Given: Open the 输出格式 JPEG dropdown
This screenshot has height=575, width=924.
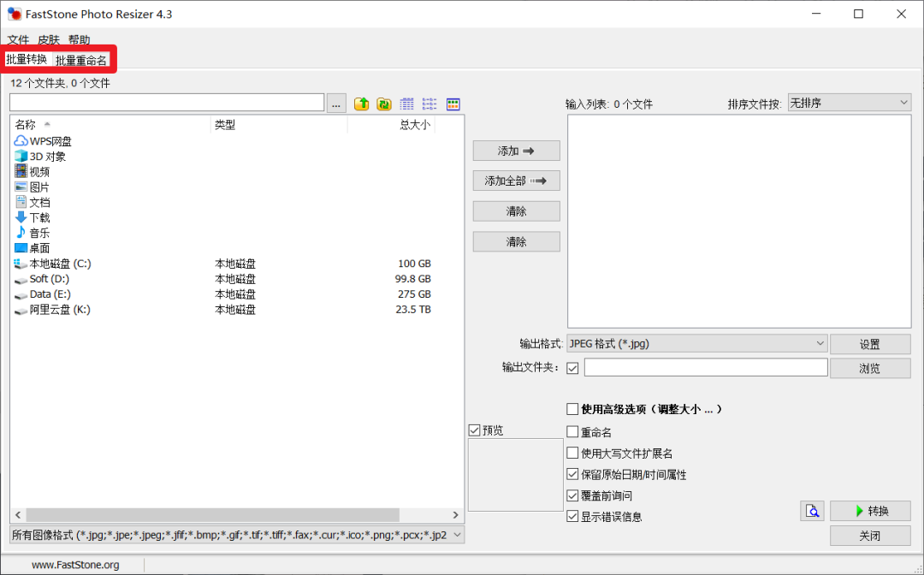Looking at the screenshot, I should [696, 344].
